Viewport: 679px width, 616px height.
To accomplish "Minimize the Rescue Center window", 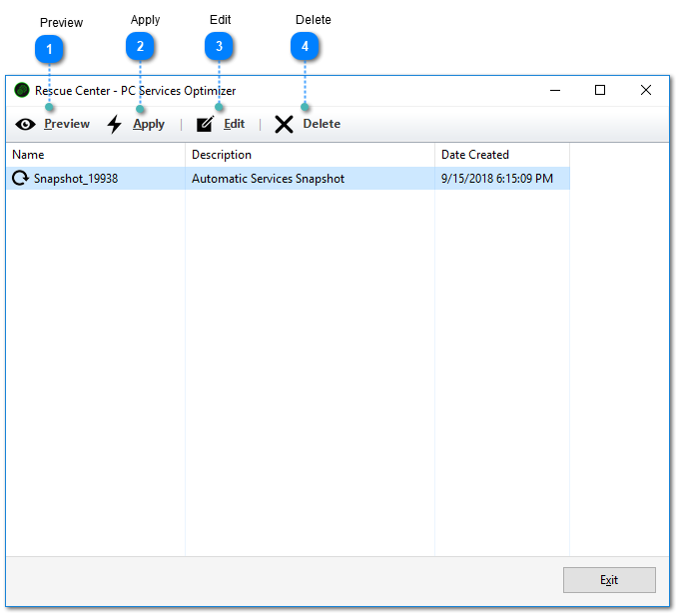I will pyautogui.click(x=555, y=90).
